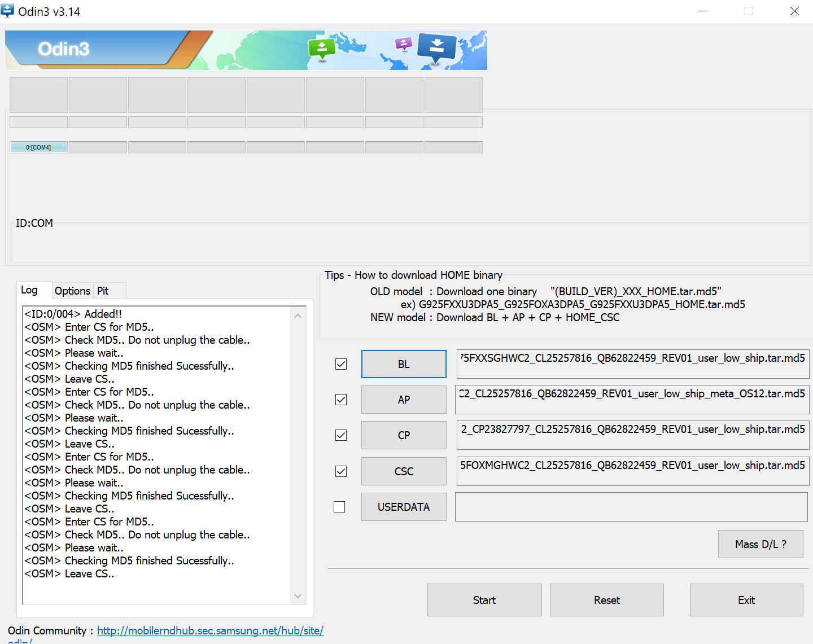Viewport: 813px width, 644px height.
Task: Click the CP file path field
Action: (633, 435)
